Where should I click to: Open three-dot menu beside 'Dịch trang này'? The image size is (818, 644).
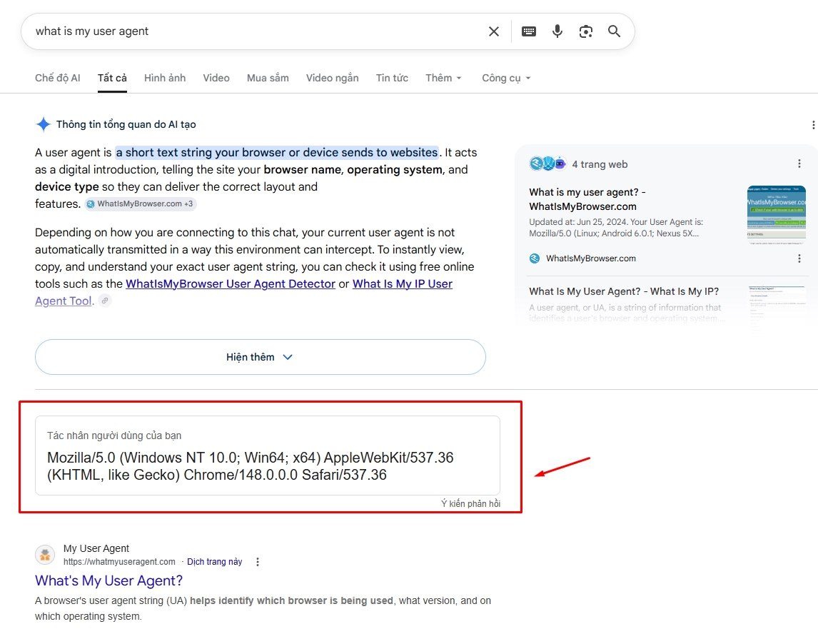point(257,562)
